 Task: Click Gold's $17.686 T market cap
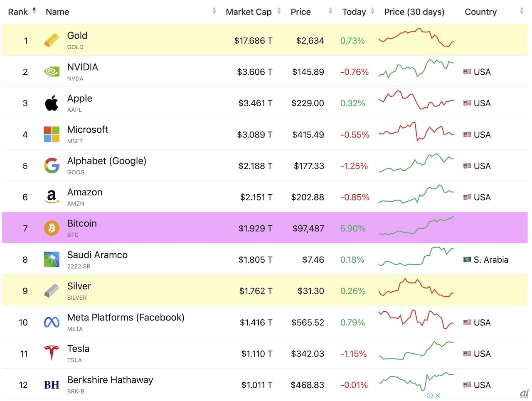[253, 41]
